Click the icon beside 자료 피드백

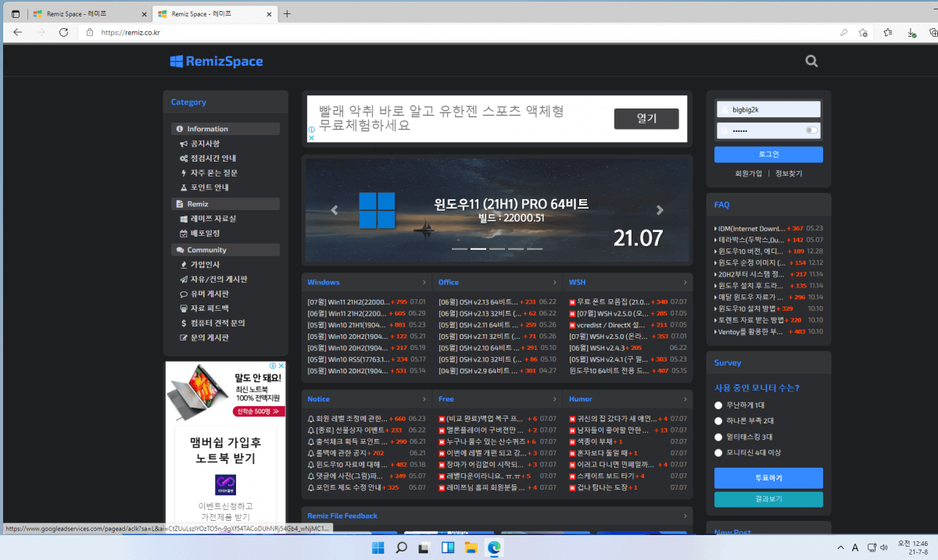[183, 309]
